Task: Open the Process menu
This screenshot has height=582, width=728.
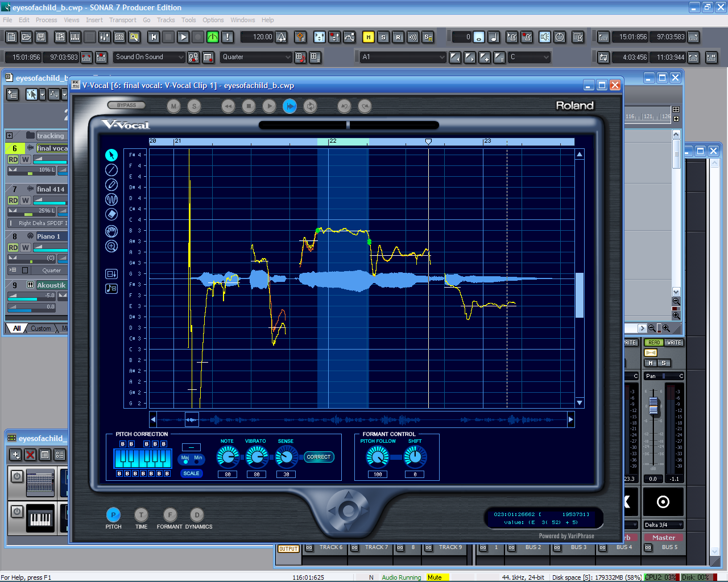Action: click(46, 20)
